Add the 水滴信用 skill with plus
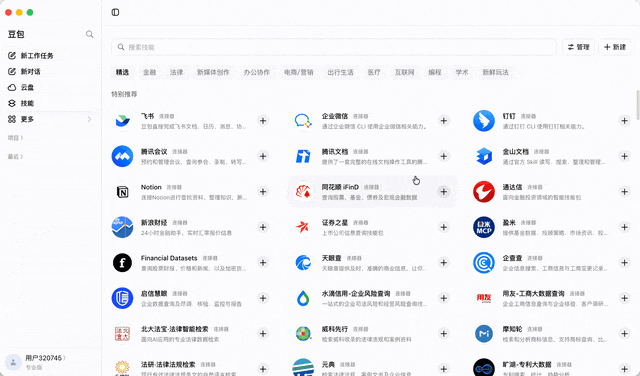 tap(444, 298)
